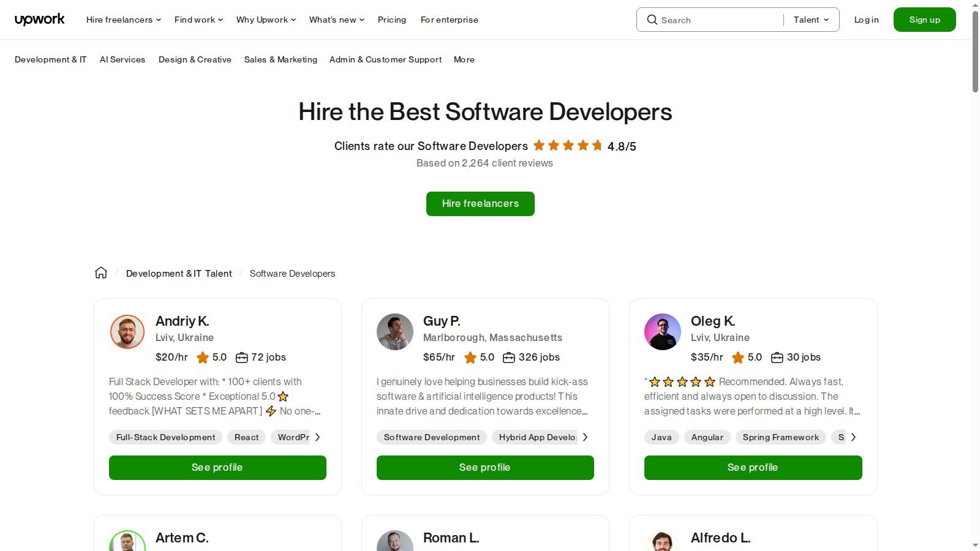Screen dimensions: 980x551
Task: Click the Upwork logo
Action: [39, 19]
